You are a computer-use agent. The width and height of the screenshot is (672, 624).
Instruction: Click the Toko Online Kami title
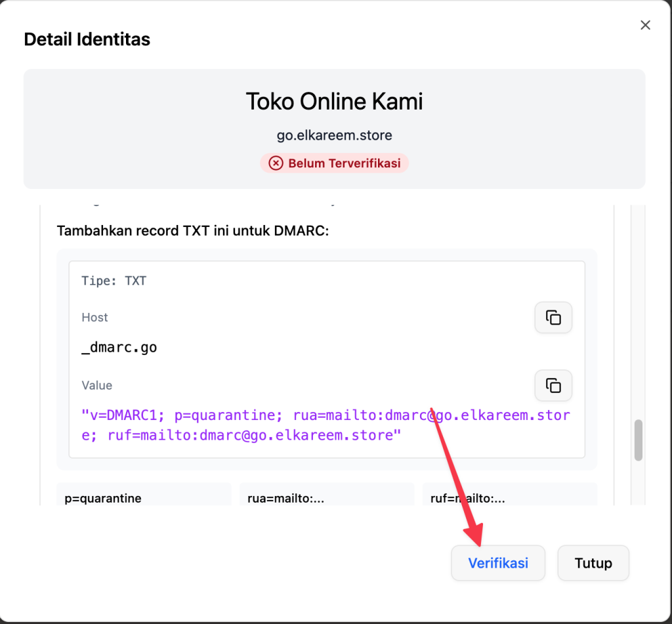[x=334, y=102]
